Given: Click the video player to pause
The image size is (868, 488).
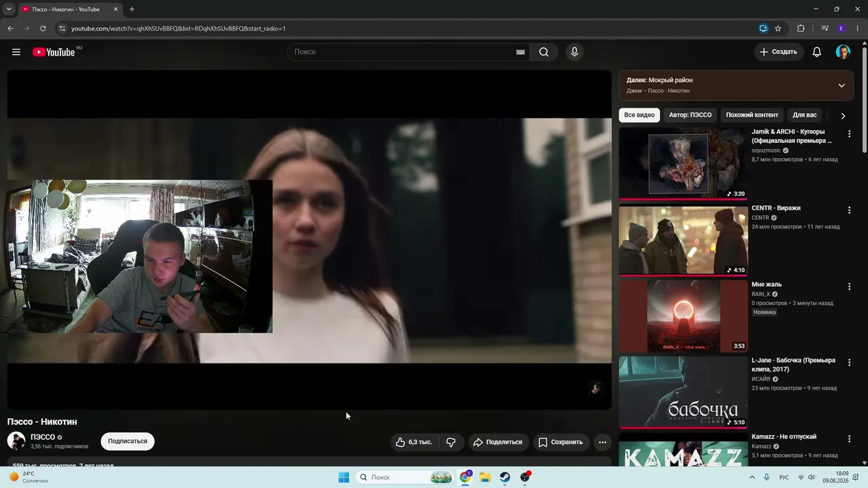Looking at the screenshot, I should (309, 240).
